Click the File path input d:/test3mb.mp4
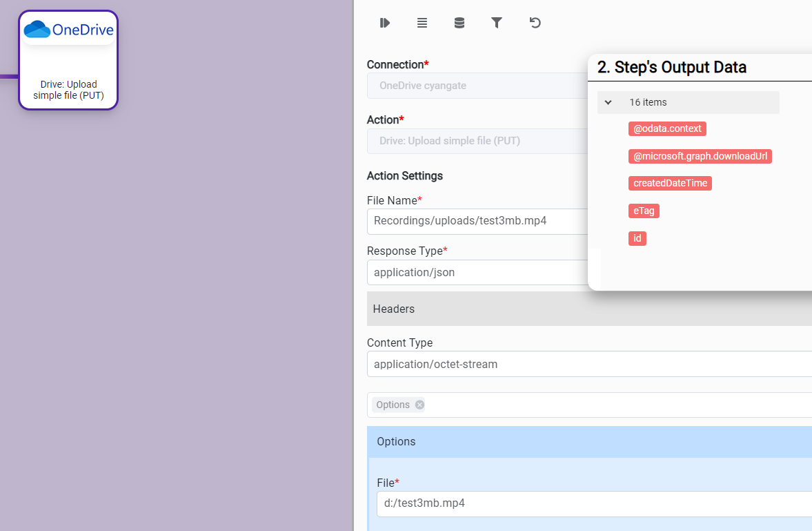This screenshot has height=531, width=812. tap(593, 503)
